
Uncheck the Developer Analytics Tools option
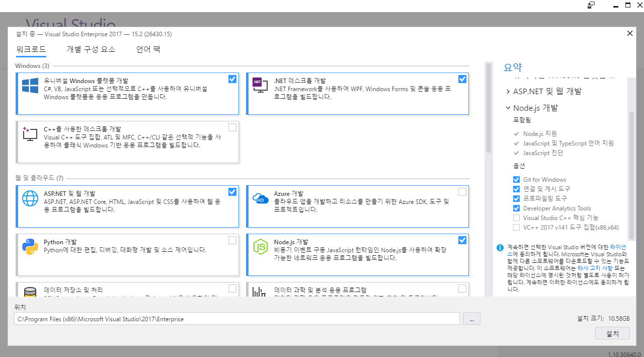click(x=516, y=208)
